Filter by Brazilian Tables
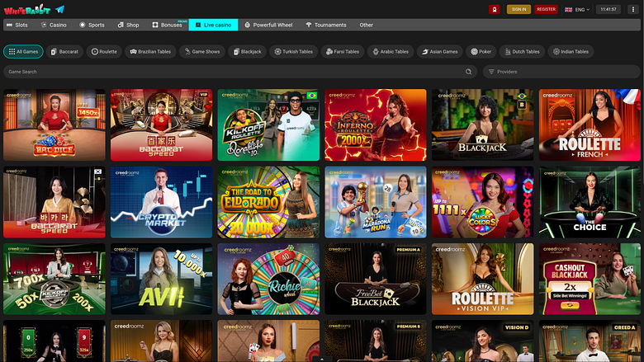 (x=151, y=52)
